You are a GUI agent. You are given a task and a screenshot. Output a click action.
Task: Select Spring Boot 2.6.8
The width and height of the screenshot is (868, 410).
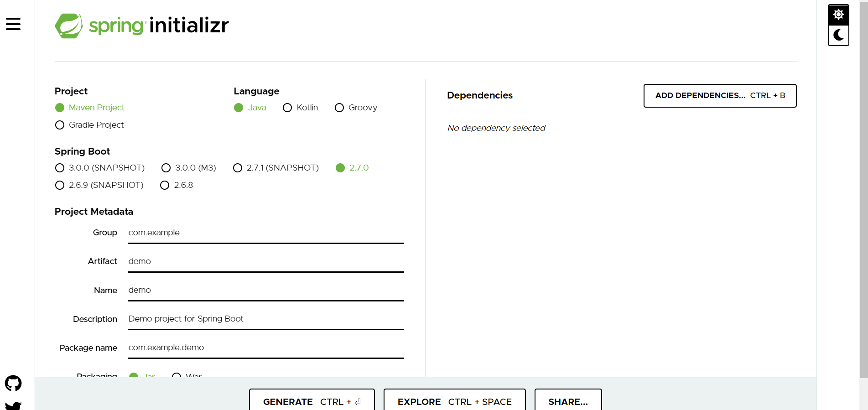click(177, 185)
